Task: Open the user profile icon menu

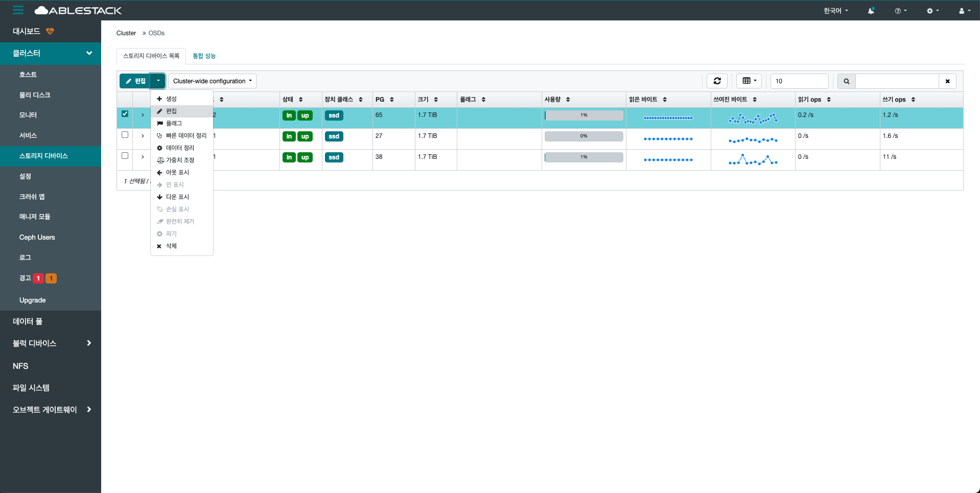Action: (964, 11)
